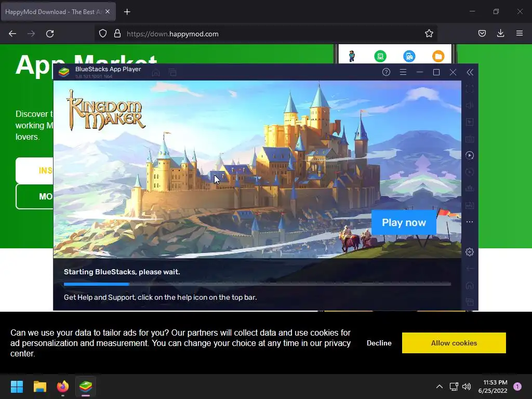Click the BlueStacks loading progress bar
This screenshot has height=399, width=532.
pos(257,284)
